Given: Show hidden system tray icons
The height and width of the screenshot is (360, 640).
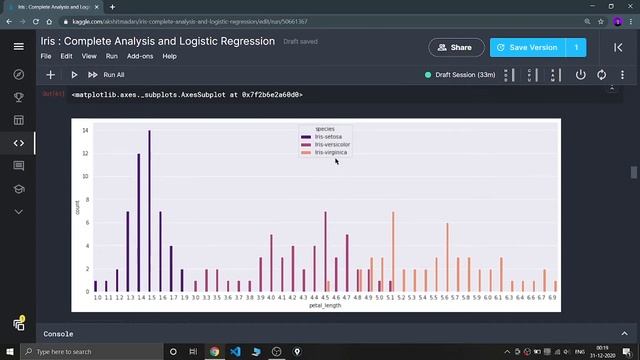Looking at the screenshot, I should pyautogui.click(x=507, y=351).
